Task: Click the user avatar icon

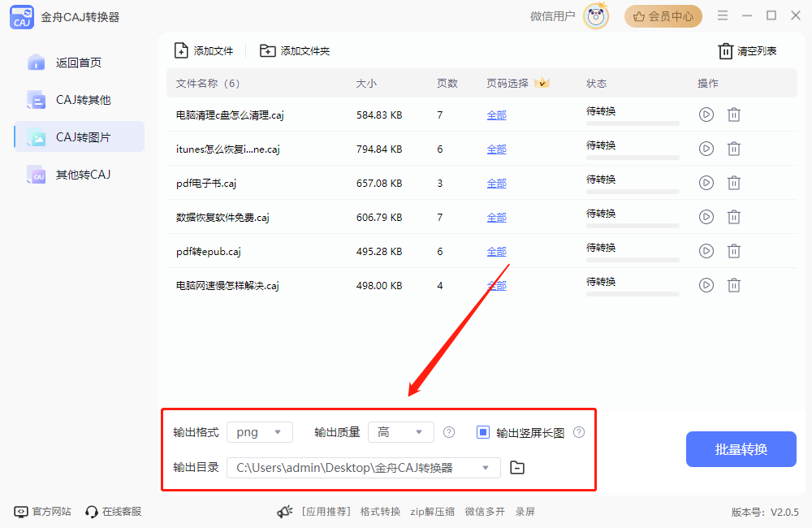Action: (x=596, y=16)
